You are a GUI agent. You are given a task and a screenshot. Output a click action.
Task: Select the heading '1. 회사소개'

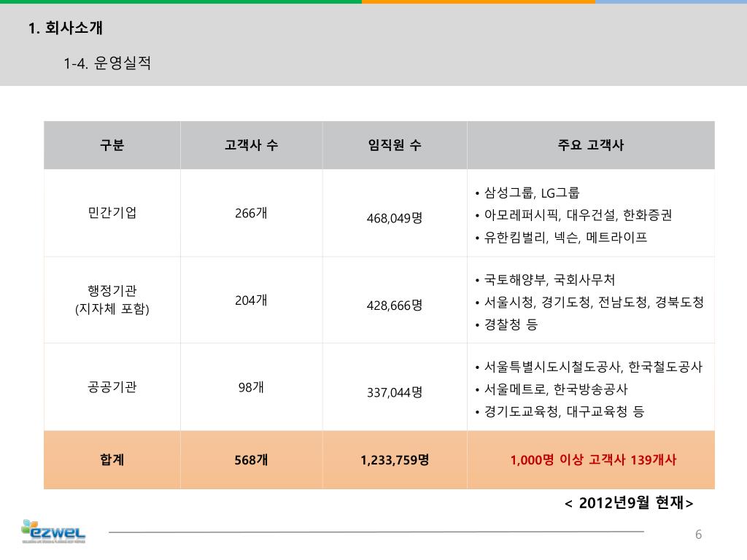(x=65, y=28)
